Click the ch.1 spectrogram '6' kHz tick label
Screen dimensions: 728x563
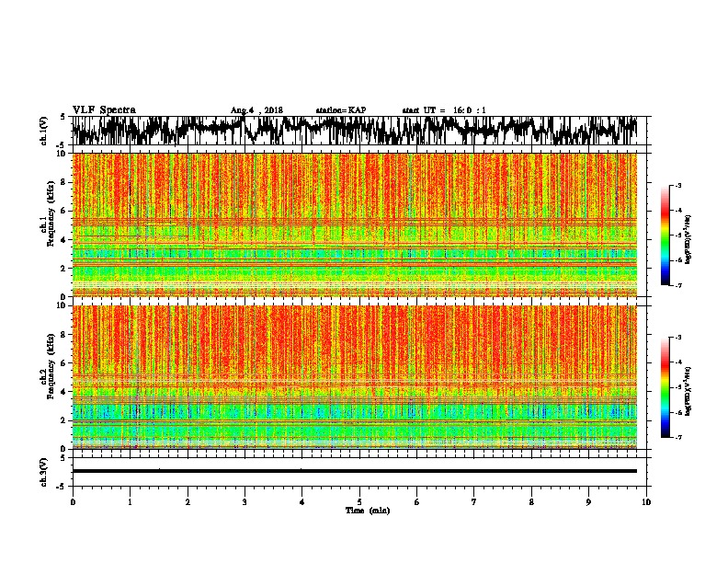coord(64,212)
